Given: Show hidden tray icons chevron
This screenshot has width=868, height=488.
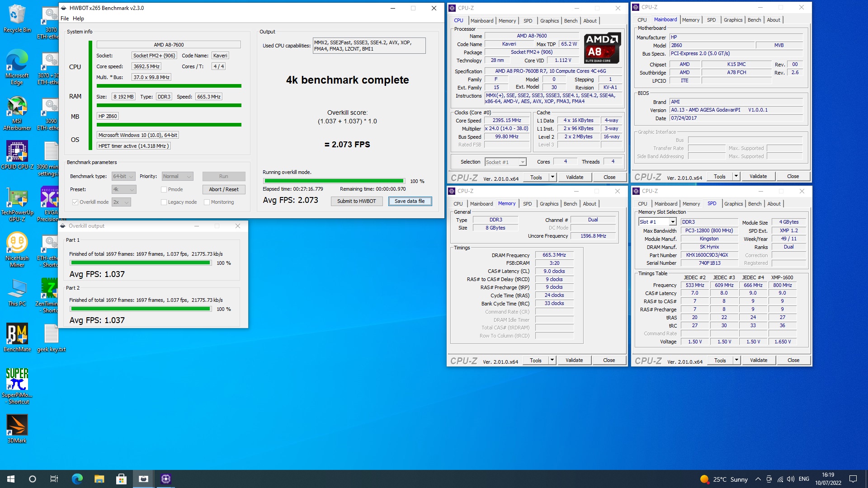Looking at the screenshot, I should pos(758,479).
